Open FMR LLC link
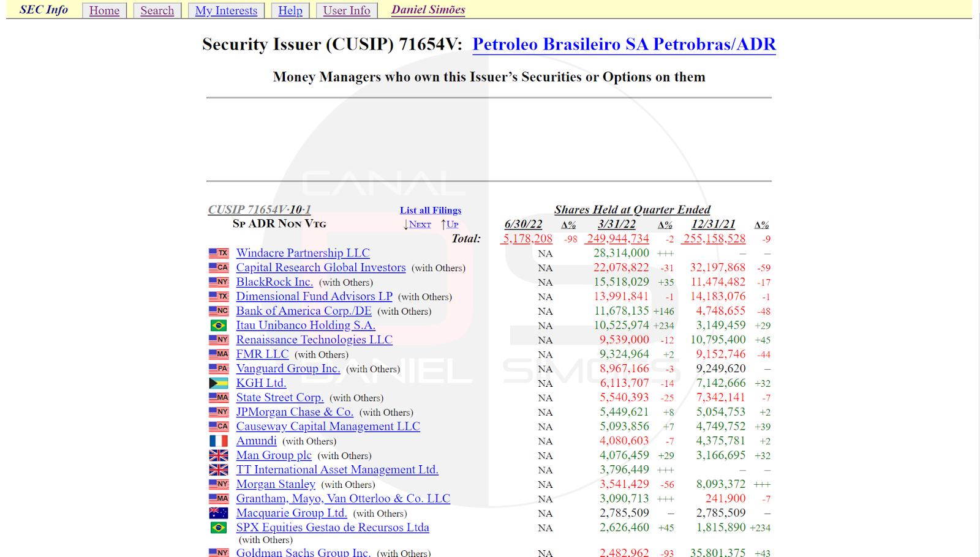 pos(262,354)
